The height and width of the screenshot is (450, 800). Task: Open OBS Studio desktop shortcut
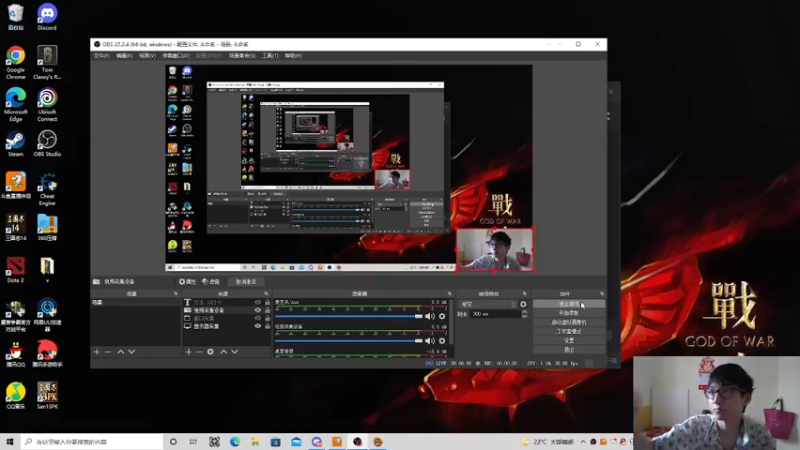click(x=47, y=143)
